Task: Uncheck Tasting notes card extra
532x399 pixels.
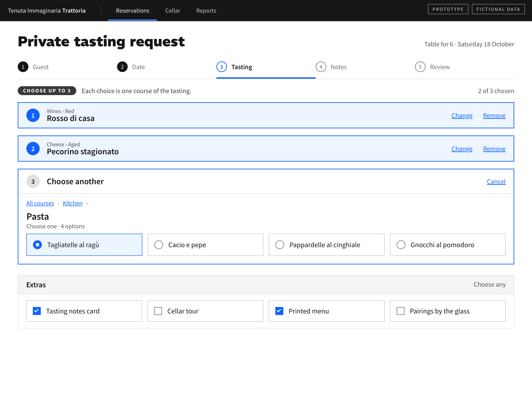Action: (84, 311)
